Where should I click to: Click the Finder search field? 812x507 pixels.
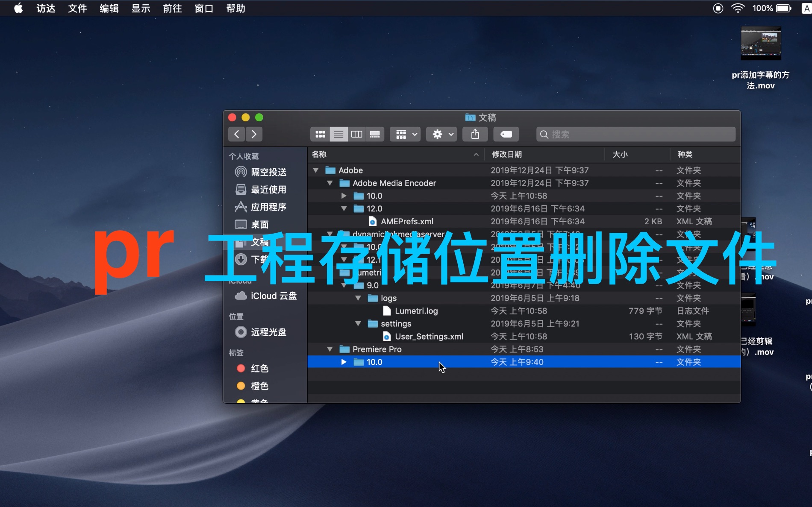click(x=636, y=134)
